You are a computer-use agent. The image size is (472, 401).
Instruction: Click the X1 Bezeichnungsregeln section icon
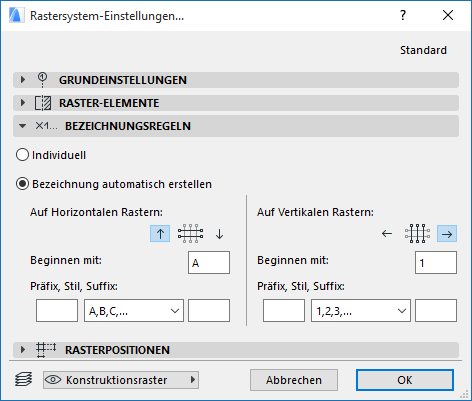tap(46, 126)
